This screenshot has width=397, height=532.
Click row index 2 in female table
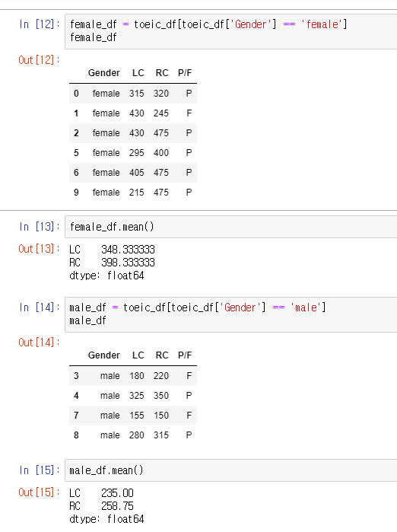[x=76, y=133]
